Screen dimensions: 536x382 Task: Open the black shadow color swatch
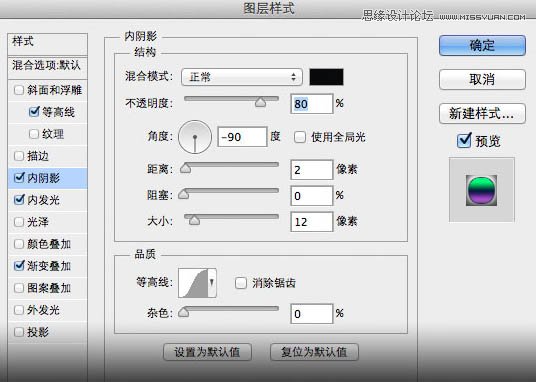(326, 77)
